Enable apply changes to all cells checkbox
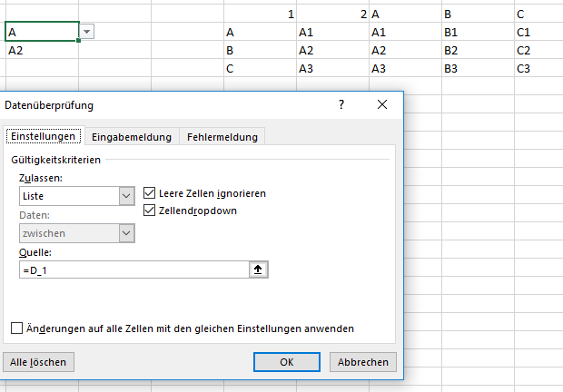563x392 pixels. coord(17,328)
